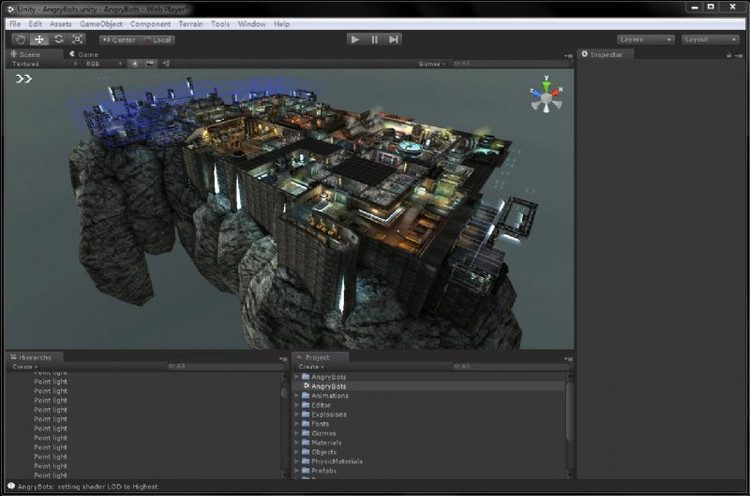The width and height of the screenshot is (750, 496).
Task: Open the Edit menu
Action: tap(35, 24)
